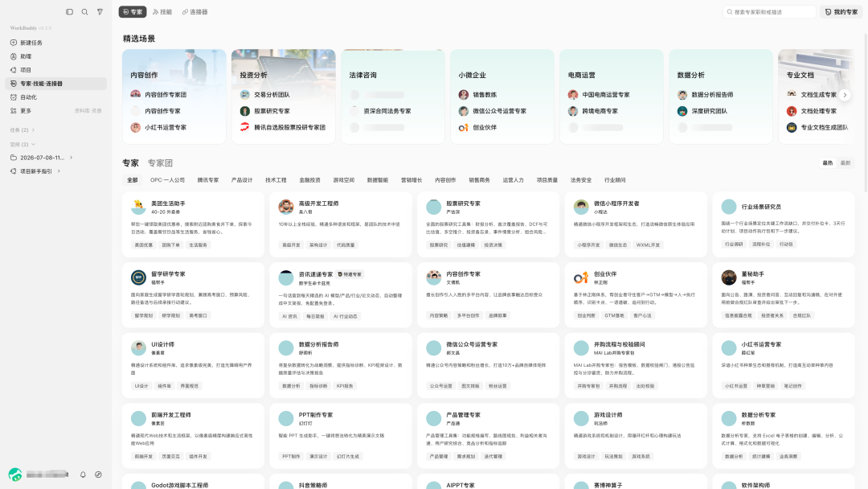Switch to the 连接器 top tab
The height and width of the screenshot is (489, 868).
pos(194,11)
